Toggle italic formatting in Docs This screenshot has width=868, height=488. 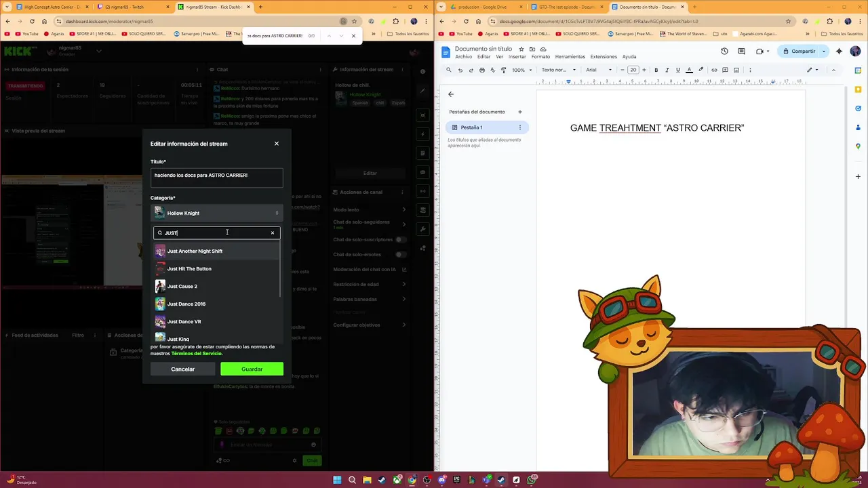click(667, 70)
